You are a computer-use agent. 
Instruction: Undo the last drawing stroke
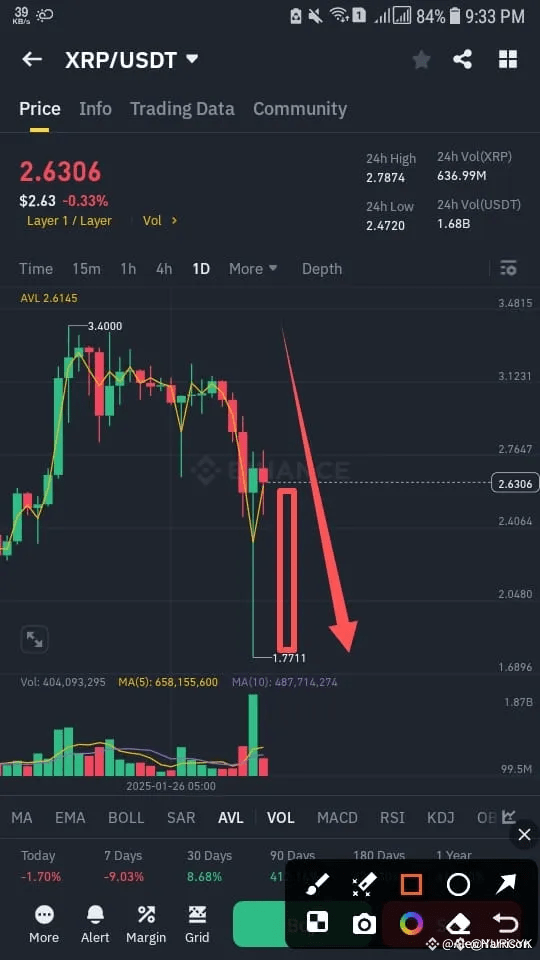point(505,923)
